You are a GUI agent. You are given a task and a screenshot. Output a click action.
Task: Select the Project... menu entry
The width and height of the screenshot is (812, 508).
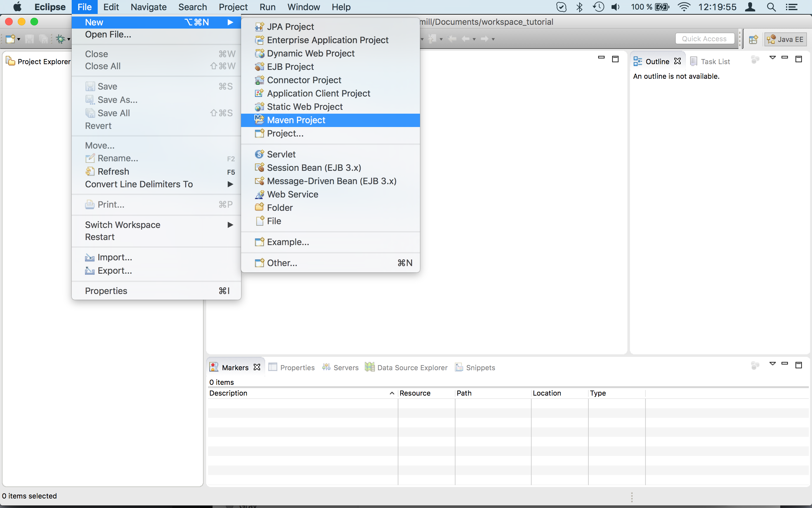point(330,133)
